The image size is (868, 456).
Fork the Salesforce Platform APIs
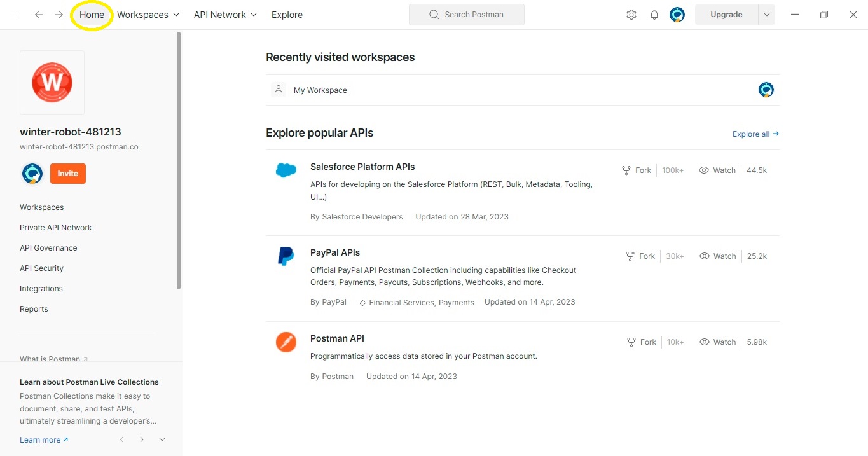(637, 170)
